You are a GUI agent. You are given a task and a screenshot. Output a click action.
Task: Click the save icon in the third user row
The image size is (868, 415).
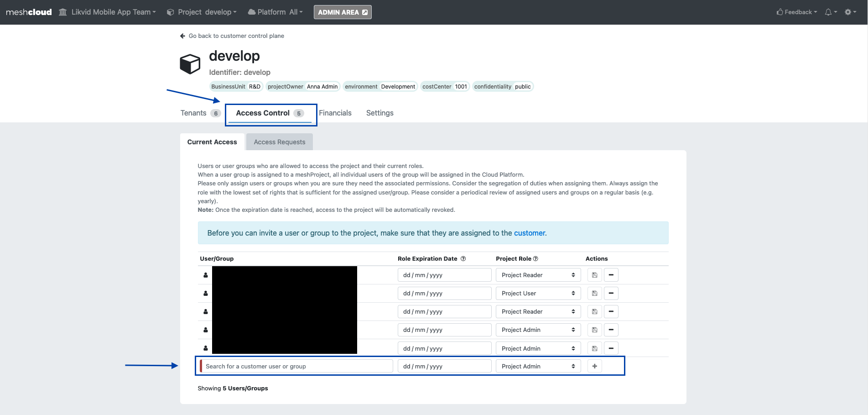click(x=594, y=312)
